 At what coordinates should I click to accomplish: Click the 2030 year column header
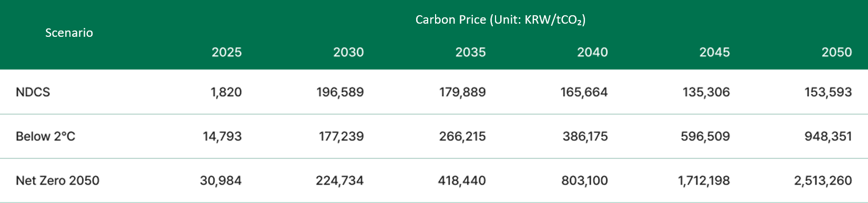pos(348,52)
